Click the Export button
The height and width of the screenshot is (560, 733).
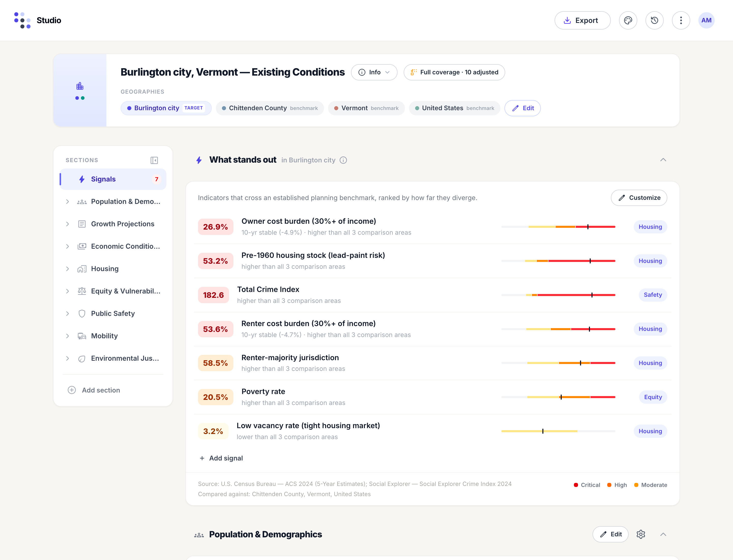[582, 20]
